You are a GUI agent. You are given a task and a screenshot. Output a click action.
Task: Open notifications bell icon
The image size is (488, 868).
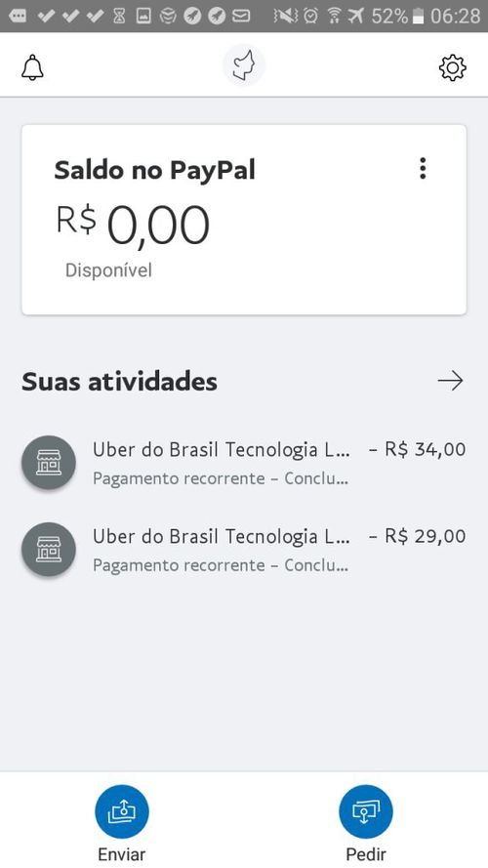32,67
